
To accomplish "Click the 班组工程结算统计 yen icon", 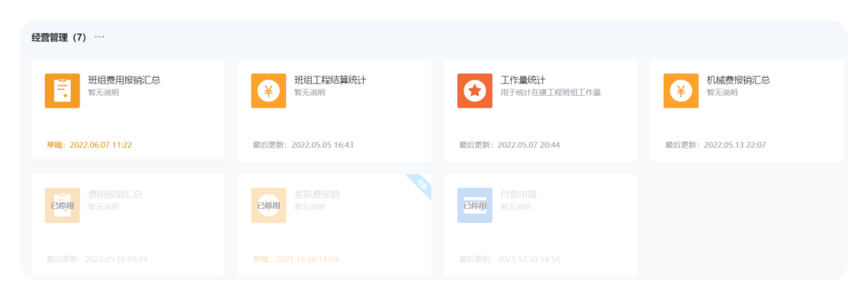I will 268,91.
